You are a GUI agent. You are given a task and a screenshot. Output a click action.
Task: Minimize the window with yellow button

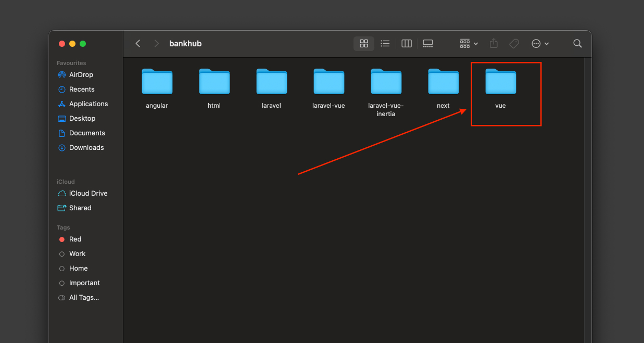click(x=72, y=44)
